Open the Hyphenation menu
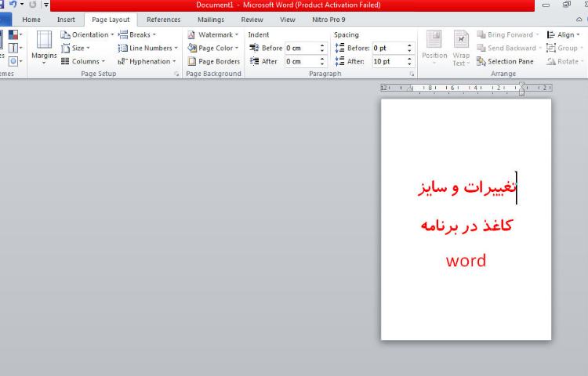The width and height of the screenshot is (588, 376). click(147, 61)
